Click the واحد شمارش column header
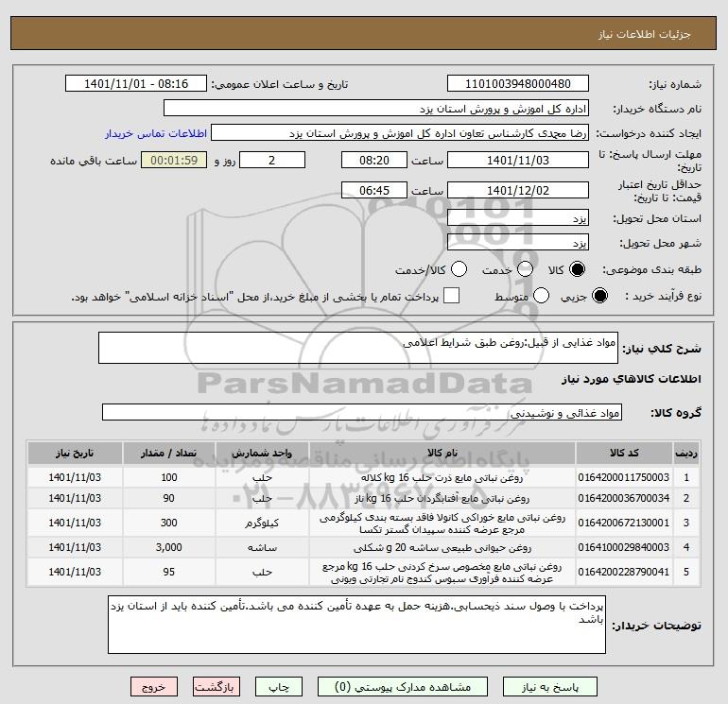Image resolution: width=728 pixels, height=704 pixels. [262, 453]
